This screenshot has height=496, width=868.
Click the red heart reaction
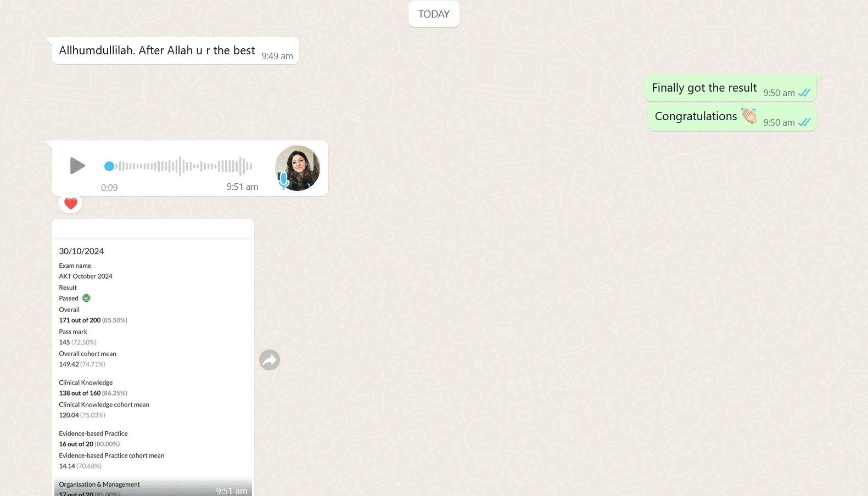coord(70,204)
